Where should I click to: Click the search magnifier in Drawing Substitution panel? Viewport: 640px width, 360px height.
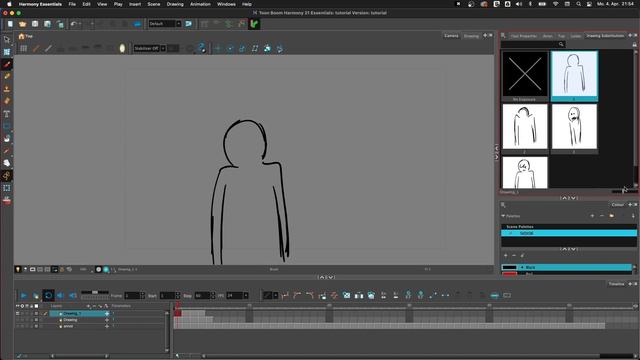pyautogui.click(x=561, y=44)
